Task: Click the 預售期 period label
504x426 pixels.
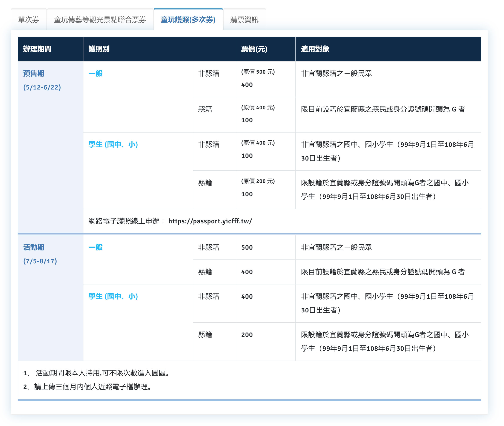Action: 34,73
